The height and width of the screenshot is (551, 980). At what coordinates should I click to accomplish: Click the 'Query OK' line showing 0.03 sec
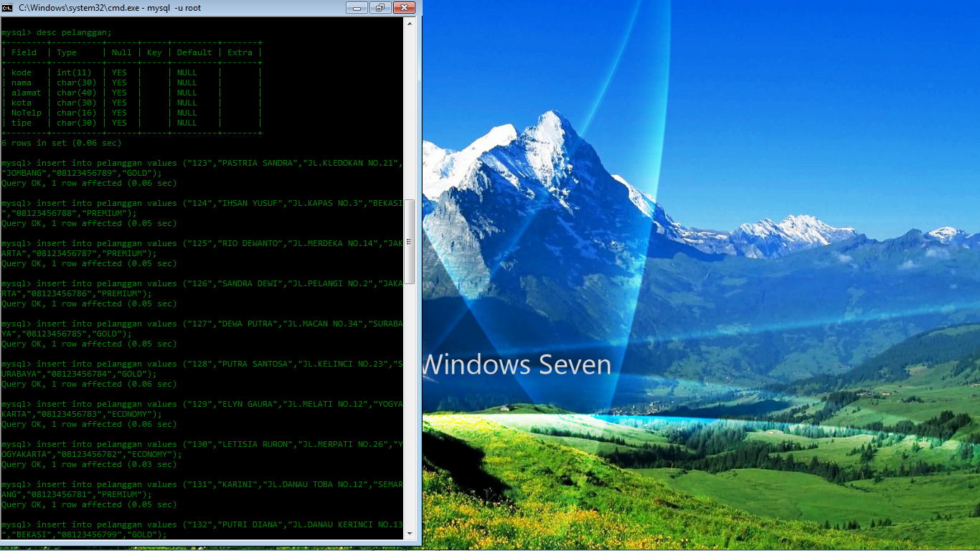[x=89, y=464]
